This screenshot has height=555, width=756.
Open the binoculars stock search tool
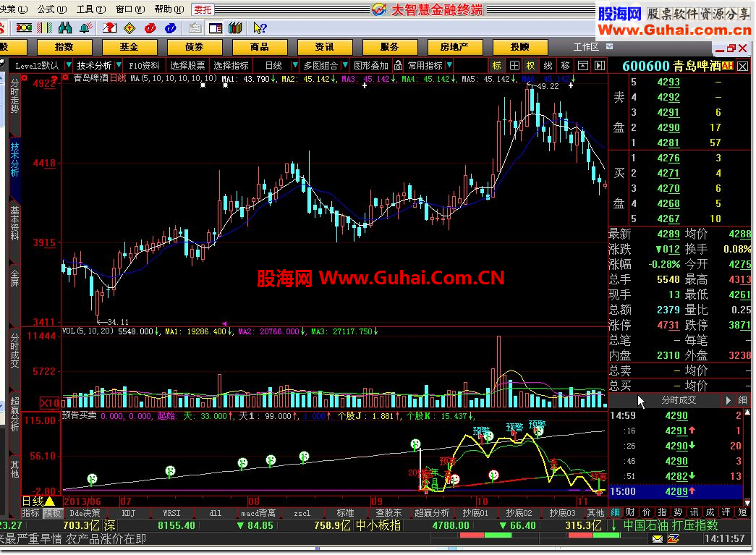click(x=65, y=27)
